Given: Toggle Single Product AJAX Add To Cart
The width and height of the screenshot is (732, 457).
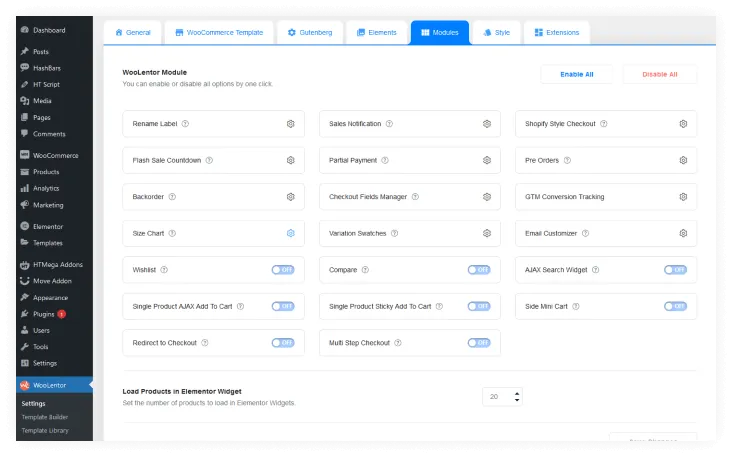Looking at the screenshot, I should [x=283, y=306].
